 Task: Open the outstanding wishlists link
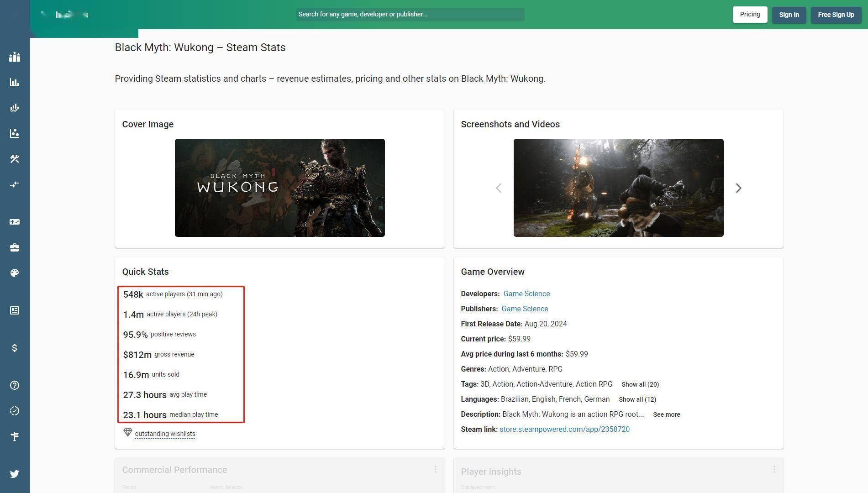tap(165, 434)
